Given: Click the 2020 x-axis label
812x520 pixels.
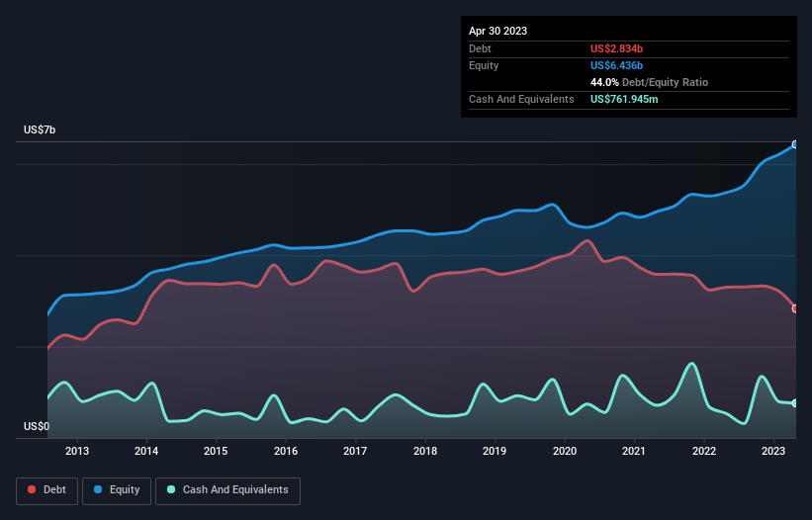Looking at the screenshot, I should [565, 451].
